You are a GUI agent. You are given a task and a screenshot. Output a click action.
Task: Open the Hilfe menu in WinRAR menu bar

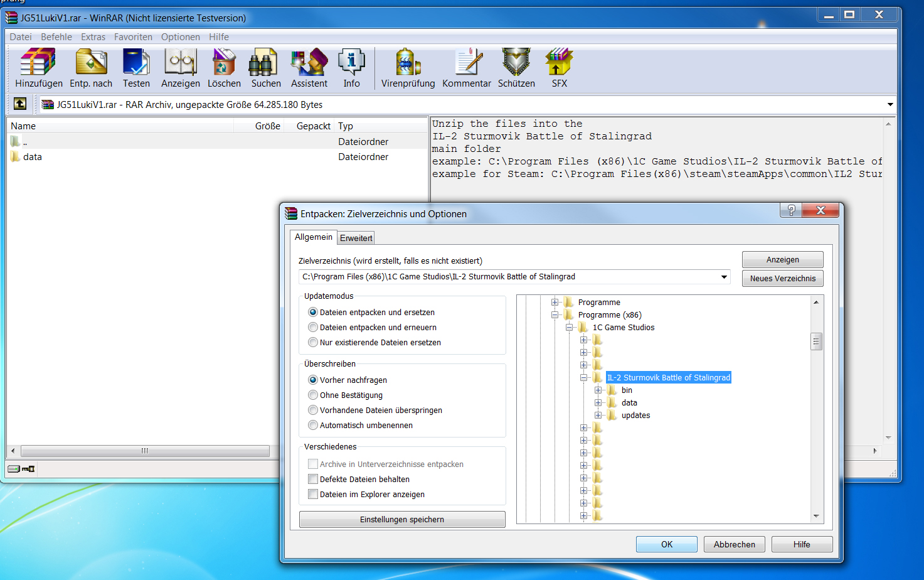(219, 37)
